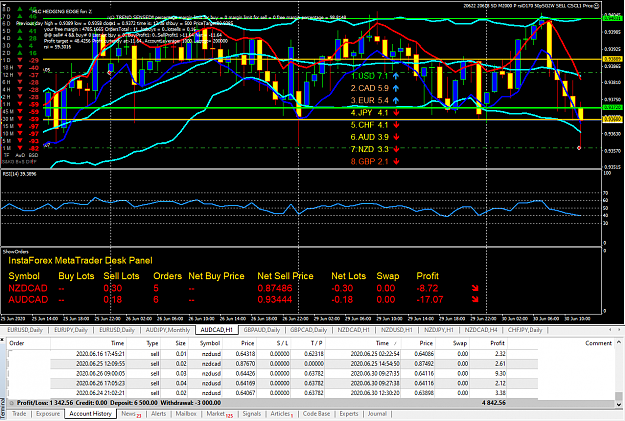The height and width of the screenshot is (421, 625).
Task: Switch to the Exposure tab
Action: (48, 414)
